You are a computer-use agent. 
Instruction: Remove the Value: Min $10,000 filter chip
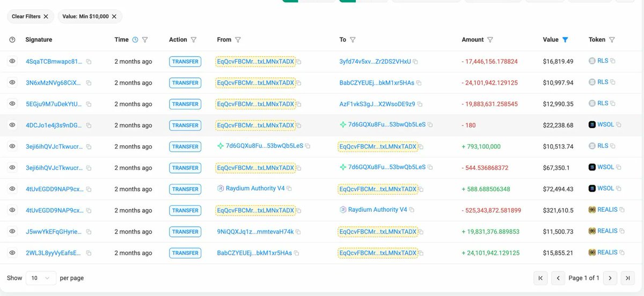click(x=114, y=17)
